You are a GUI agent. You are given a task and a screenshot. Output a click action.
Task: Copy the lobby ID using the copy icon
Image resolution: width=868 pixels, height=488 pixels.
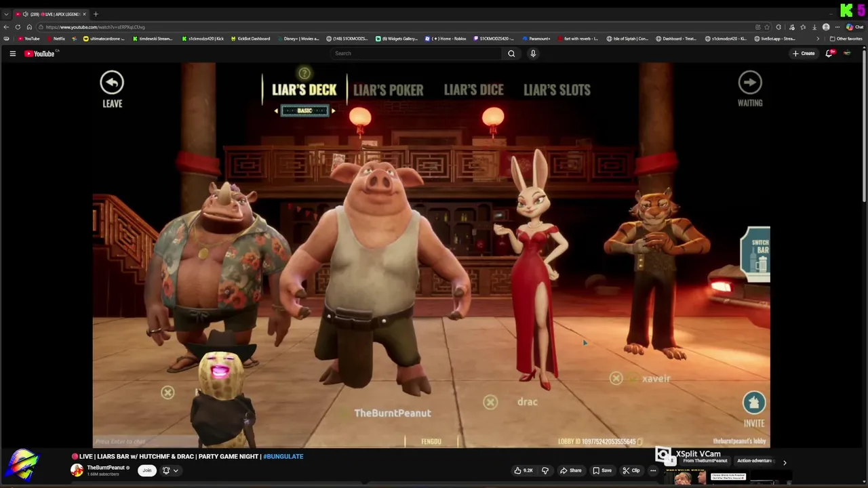click(639, 441)
